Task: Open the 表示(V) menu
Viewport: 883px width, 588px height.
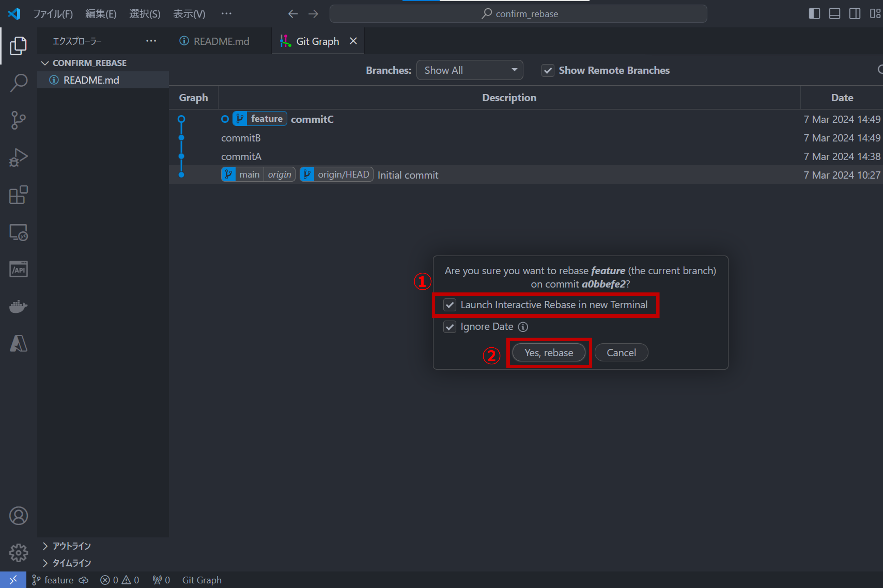Action: 189,14
